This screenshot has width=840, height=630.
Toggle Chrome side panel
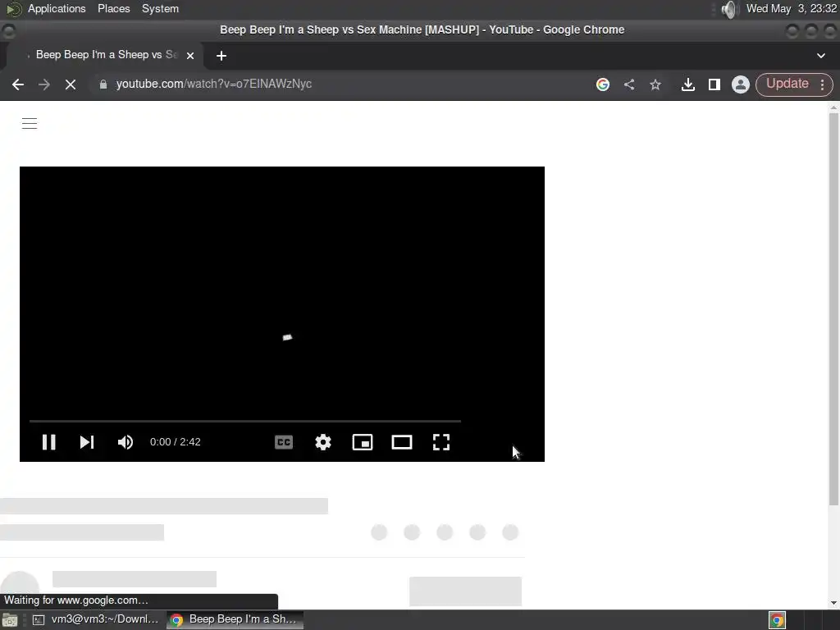pyautogui.click(x=714, y=84)
